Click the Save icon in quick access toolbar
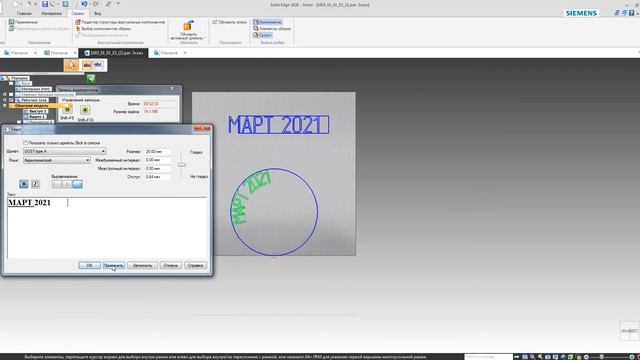 tap(45, 4)
